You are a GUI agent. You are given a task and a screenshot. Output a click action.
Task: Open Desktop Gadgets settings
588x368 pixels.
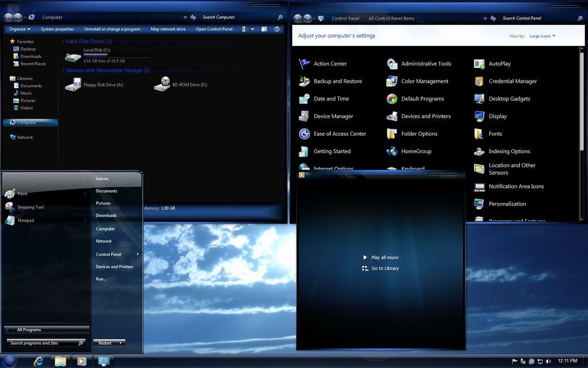509,98
